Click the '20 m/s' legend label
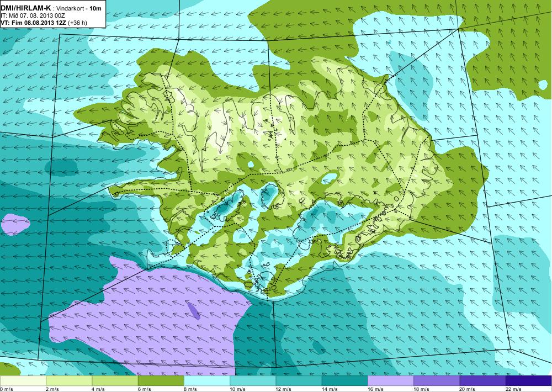The height and width of the screenshot is (392, 552). click(468, 389)
